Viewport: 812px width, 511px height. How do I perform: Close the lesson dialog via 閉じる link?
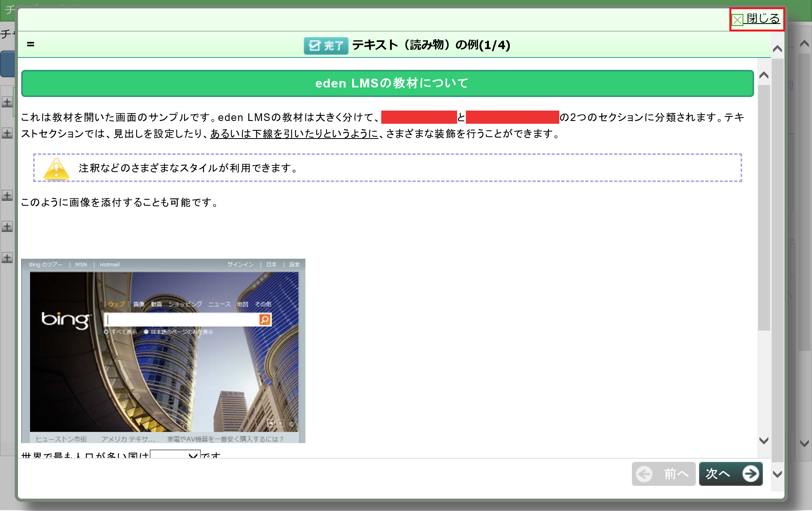click(757, 19)
